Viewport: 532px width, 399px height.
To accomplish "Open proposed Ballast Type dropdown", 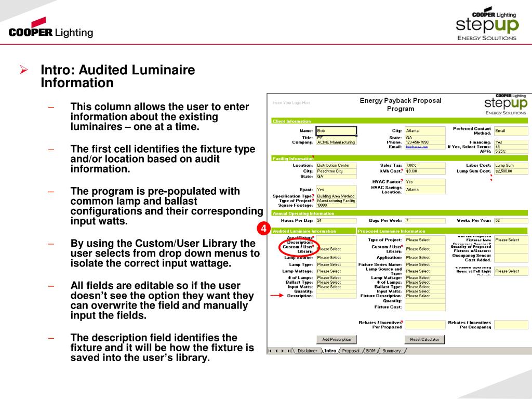I will point(425,287).
